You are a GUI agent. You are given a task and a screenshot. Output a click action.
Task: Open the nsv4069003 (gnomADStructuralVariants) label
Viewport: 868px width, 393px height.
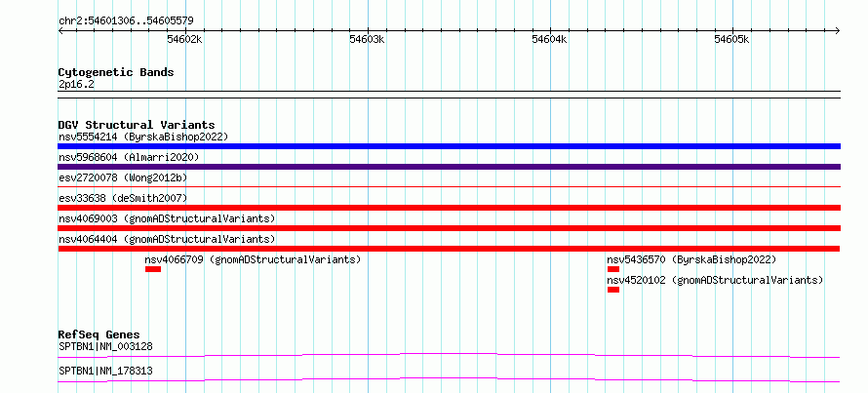tap(167, 218)
